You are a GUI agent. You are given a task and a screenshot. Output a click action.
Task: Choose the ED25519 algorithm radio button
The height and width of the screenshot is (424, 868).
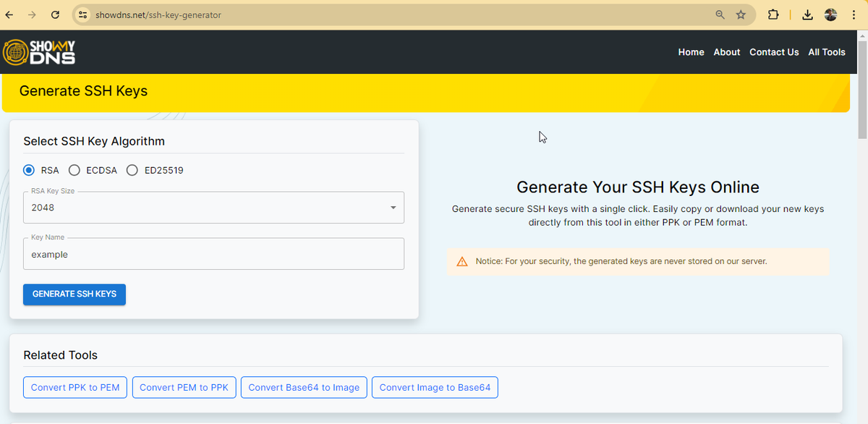point(132,171)
